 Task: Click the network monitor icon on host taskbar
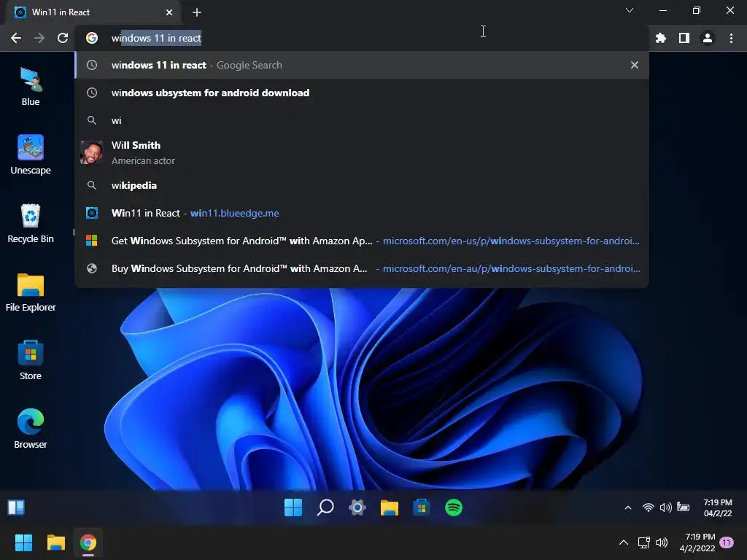click(644, 542)
